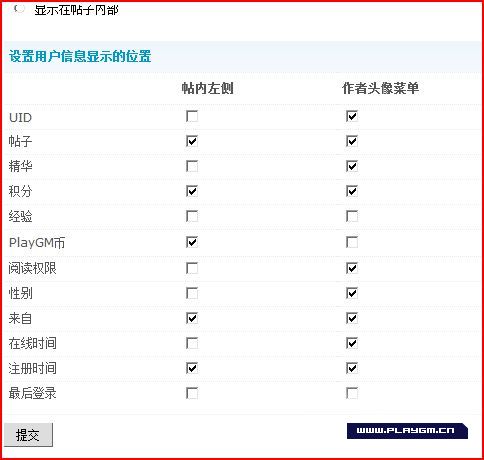Uncheck 积分 in 作者头像菜单 column
This screenshot has height=460, width=484.
[352, 191]
